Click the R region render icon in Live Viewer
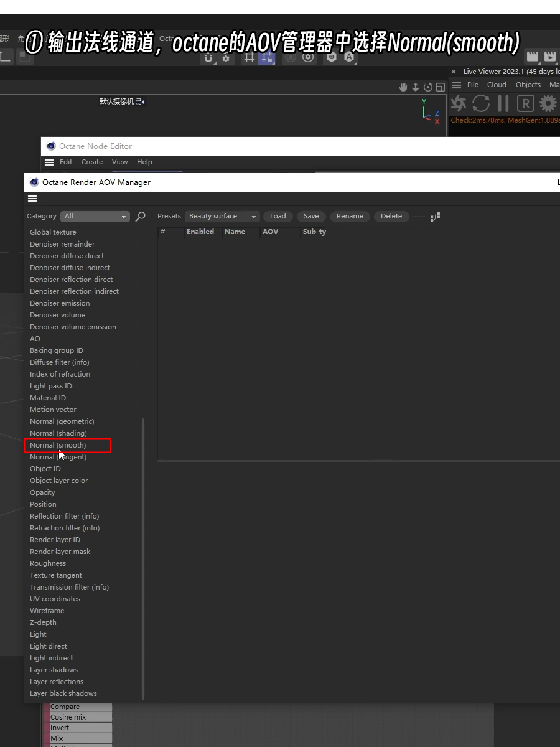This screenshot has width=560, height=747. point(526,103)
